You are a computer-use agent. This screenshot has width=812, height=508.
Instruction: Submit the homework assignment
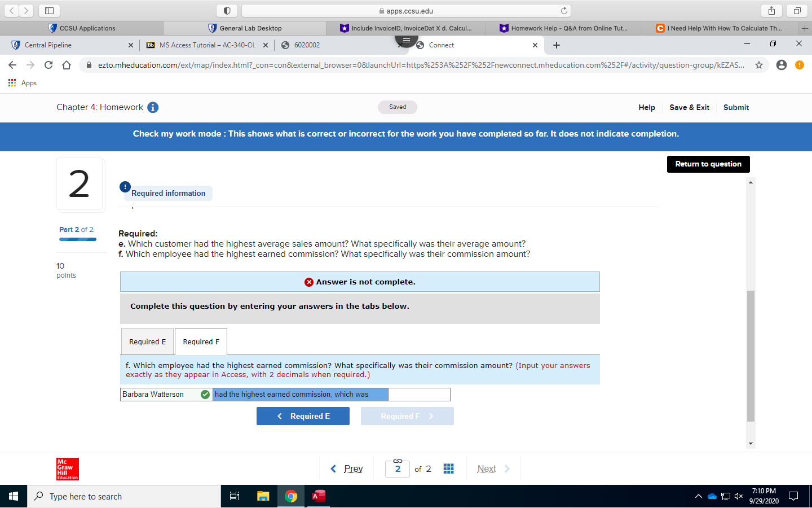736,107
